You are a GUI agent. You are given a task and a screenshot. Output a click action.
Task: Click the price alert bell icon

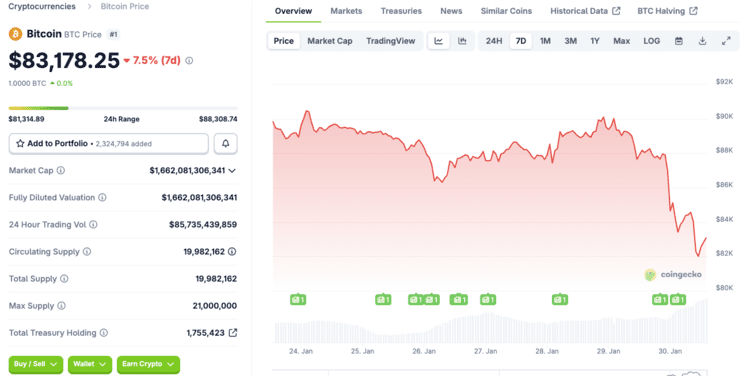[225, 144]
